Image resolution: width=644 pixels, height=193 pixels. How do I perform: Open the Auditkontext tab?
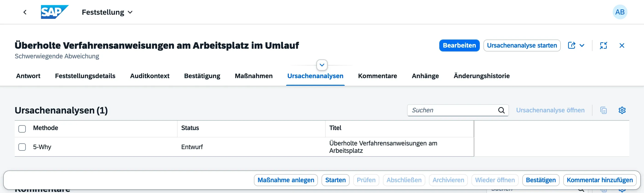pos(149,76)
